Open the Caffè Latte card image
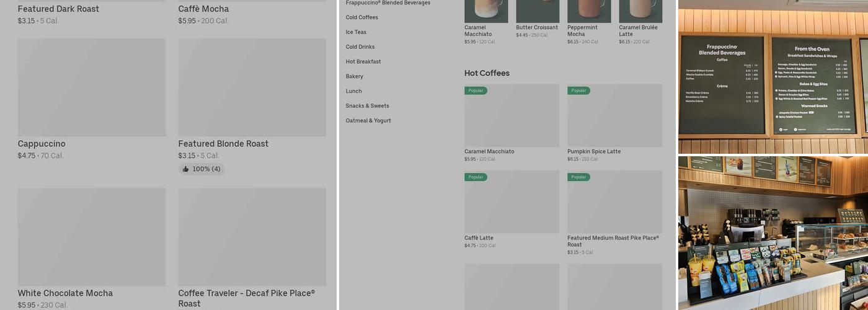 (512, 202)
